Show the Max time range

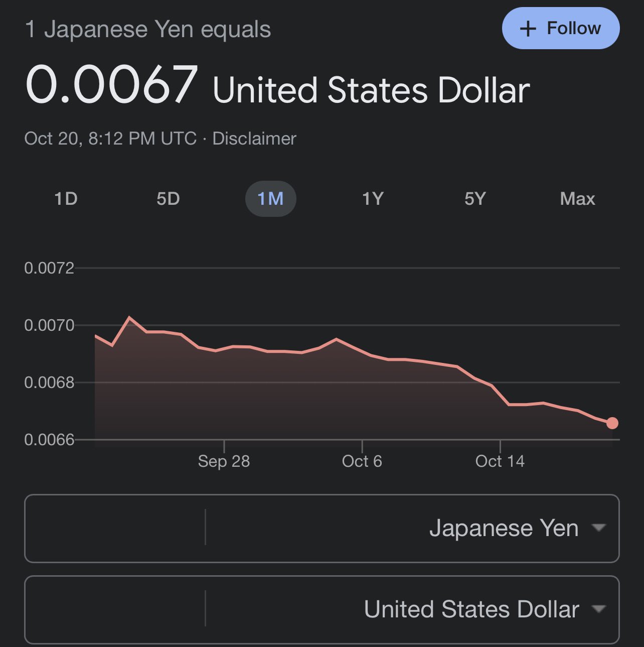pos(577,199)
